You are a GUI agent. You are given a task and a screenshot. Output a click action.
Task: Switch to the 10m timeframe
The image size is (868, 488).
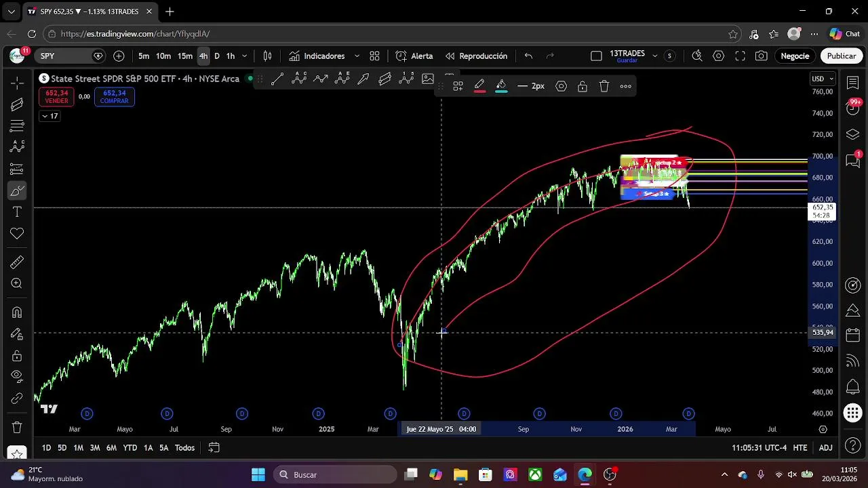163,56
